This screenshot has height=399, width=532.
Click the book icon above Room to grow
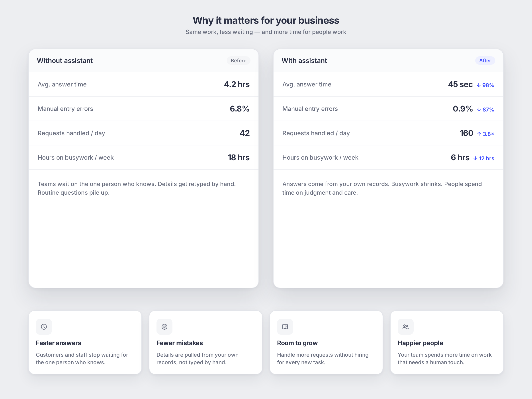point(285,327)
